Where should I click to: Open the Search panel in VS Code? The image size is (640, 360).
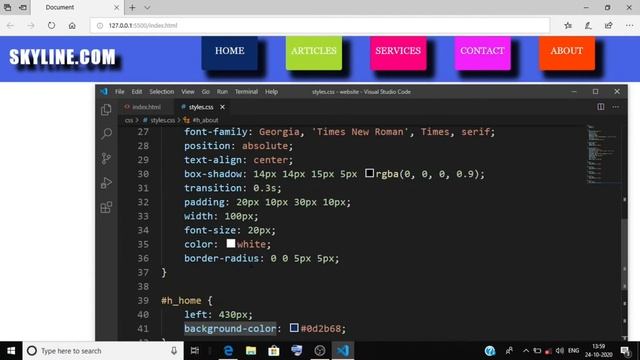(x=107, y=134)
